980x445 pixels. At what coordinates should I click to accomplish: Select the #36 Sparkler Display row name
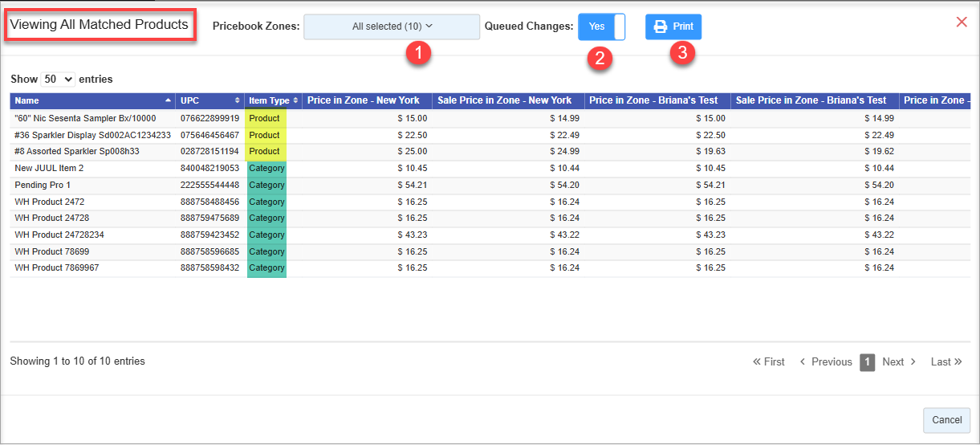[92, 135]
